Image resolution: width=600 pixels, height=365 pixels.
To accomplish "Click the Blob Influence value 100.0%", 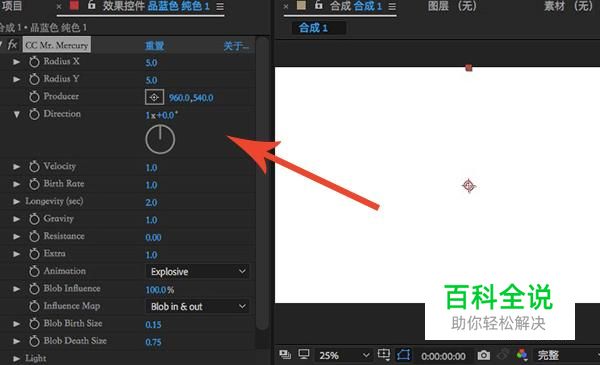I will [x=160, y=290].
